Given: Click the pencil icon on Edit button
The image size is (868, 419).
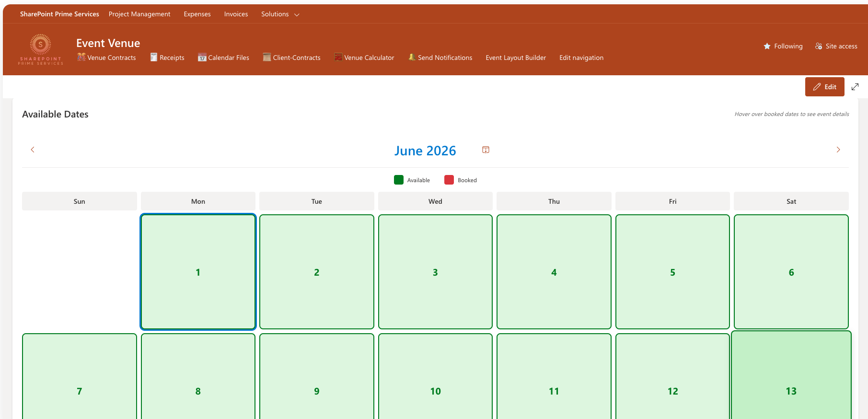Looking at the screenshot, I should [x=817, y=87].
